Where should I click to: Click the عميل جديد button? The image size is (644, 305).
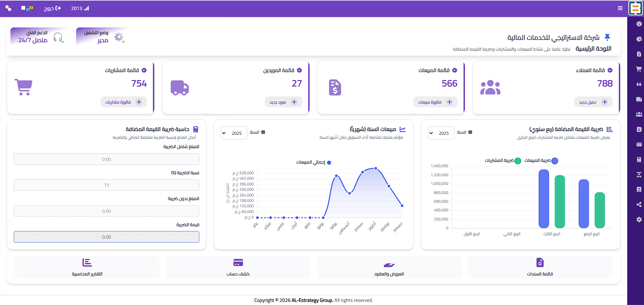pyautogui.click(x=593, y=102)
